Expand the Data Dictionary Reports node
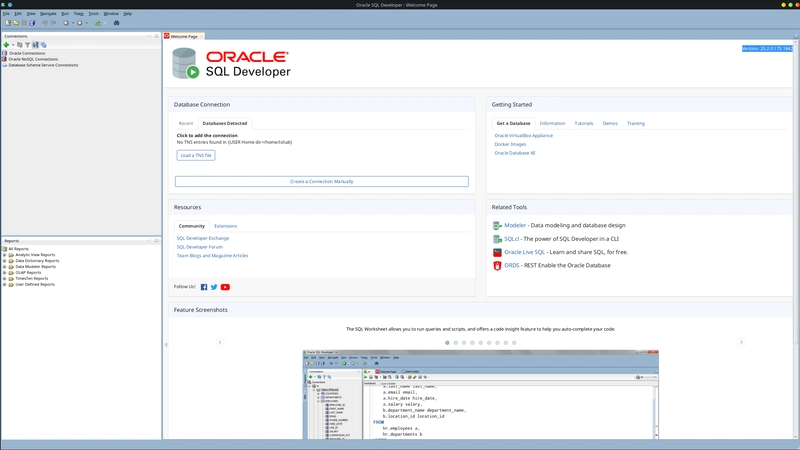 tap(5, 261)
